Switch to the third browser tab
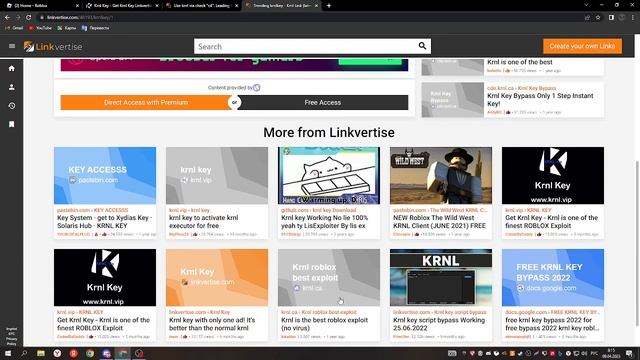The width and height of the screenshot is (640, 360). 202,6
